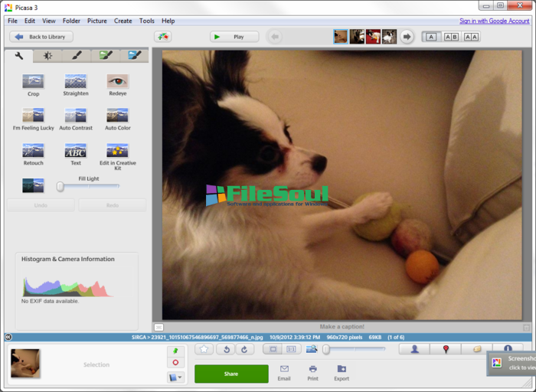Rotate photo clockwise

click(x=244, y=349)
